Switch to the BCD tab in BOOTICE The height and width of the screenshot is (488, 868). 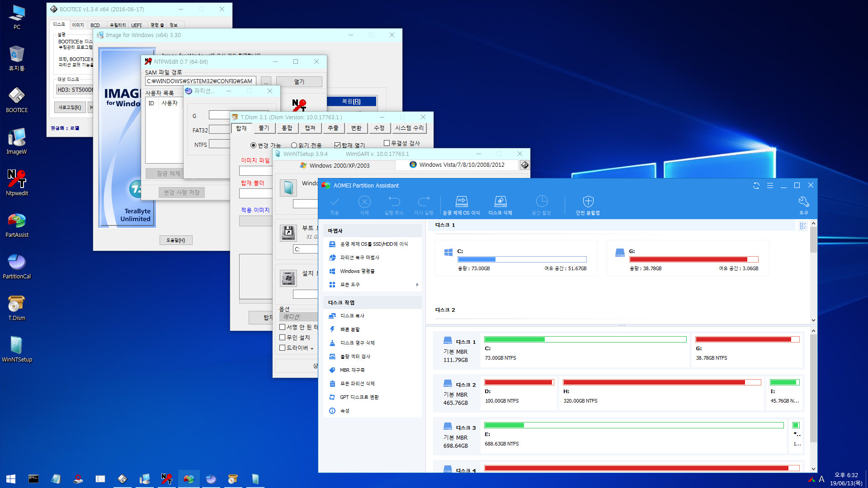(x=95, y=25)
